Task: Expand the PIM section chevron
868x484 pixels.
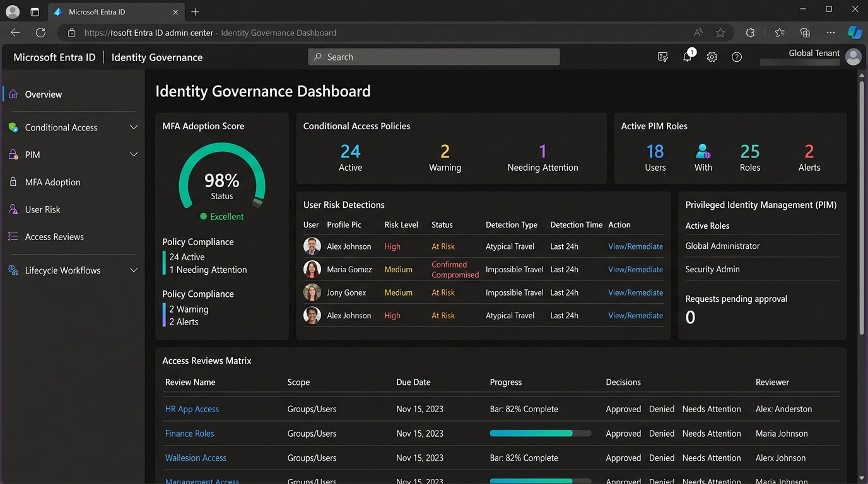Action: tap(134, 154)
